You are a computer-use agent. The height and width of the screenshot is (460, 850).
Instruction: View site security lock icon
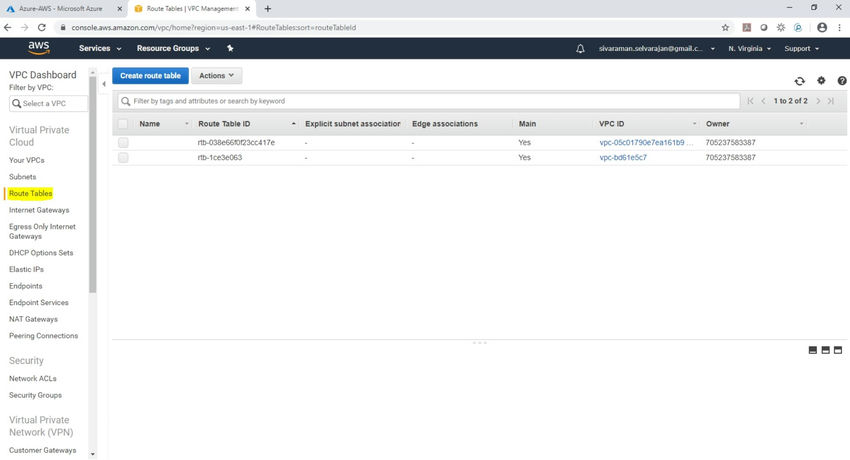pyautogui.click(x=63, y=28)
